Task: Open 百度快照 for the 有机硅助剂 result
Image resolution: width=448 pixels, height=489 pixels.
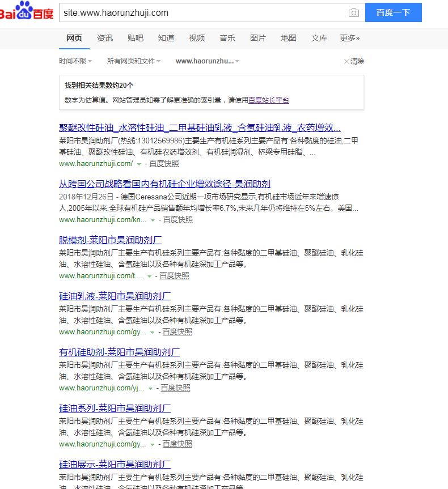Action: tap(175, 388)
